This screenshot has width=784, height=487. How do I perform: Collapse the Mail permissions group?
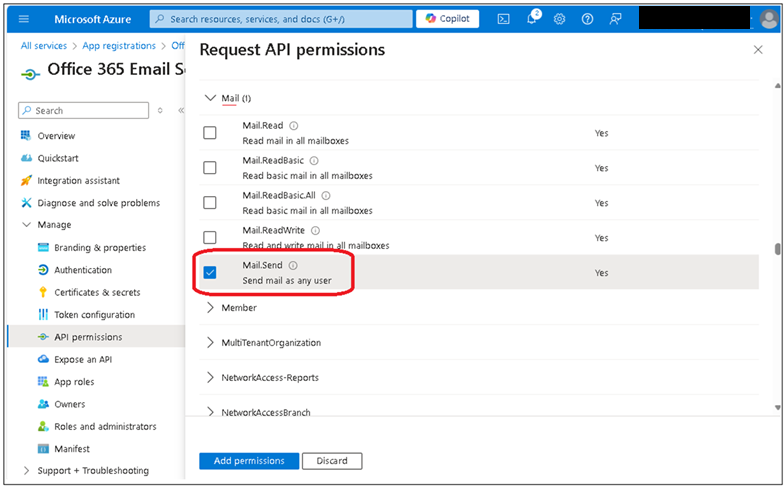point(210,98)
